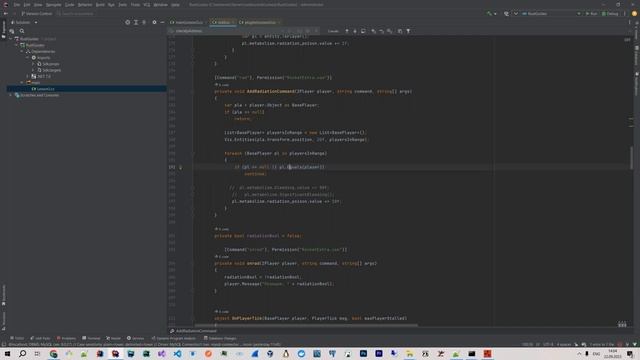The width and height of the screenshot is (640, 360).
Task: Open the TODO tool window
Action: pyautogui.click(x=17, y=338)
